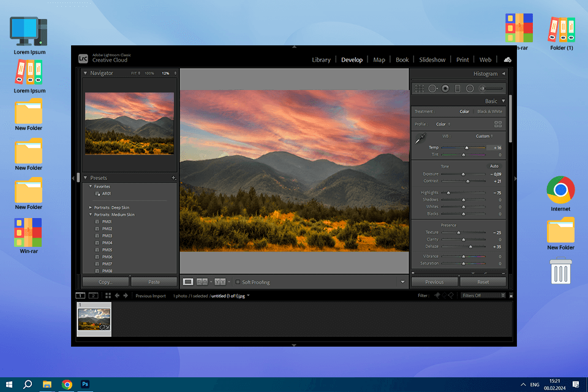Screen dimensions: 588x392
Task: Expand Portraits: Deep Skin preset group
Action: [x=91, y=208]
